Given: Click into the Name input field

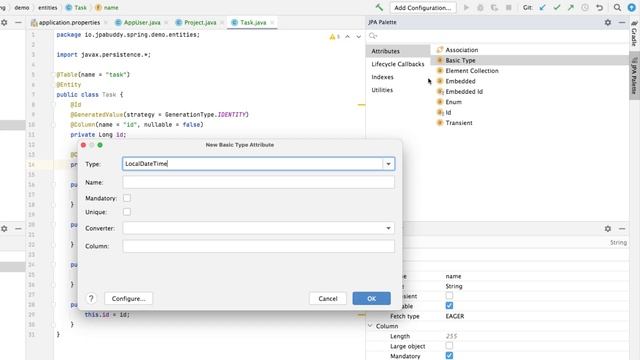Looking at the screenshot, I should 258,182.
